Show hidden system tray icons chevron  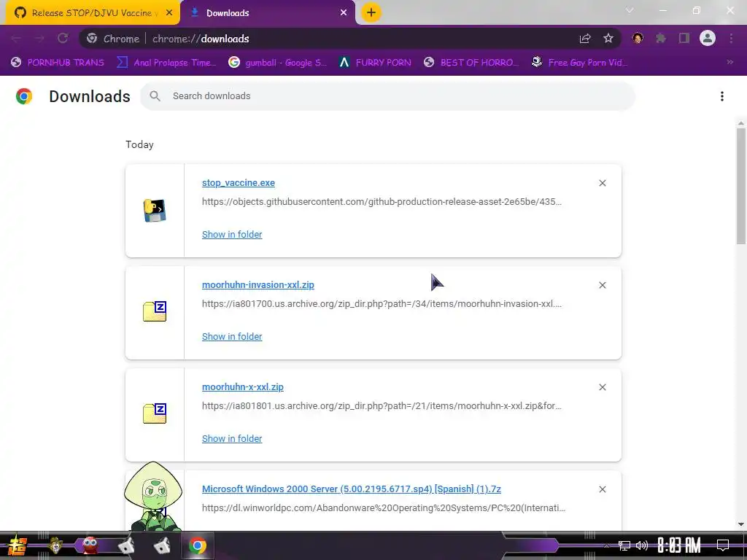(606, 545)
